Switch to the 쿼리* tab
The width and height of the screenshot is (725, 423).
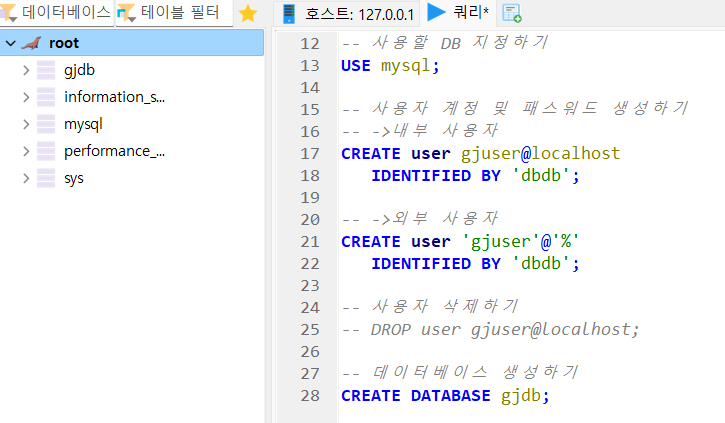pyautogui.click(x=458, y=12)
